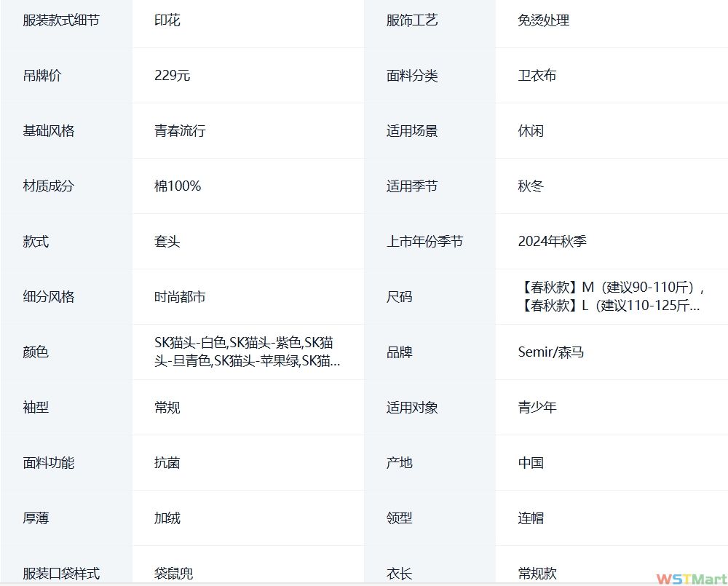
Task: Click the 材质成分 value 棉100%
Action: pos(178,186)
